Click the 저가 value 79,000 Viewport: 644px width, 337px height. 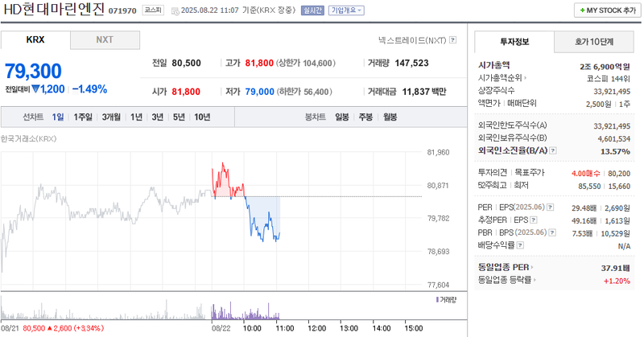[259, 92]
